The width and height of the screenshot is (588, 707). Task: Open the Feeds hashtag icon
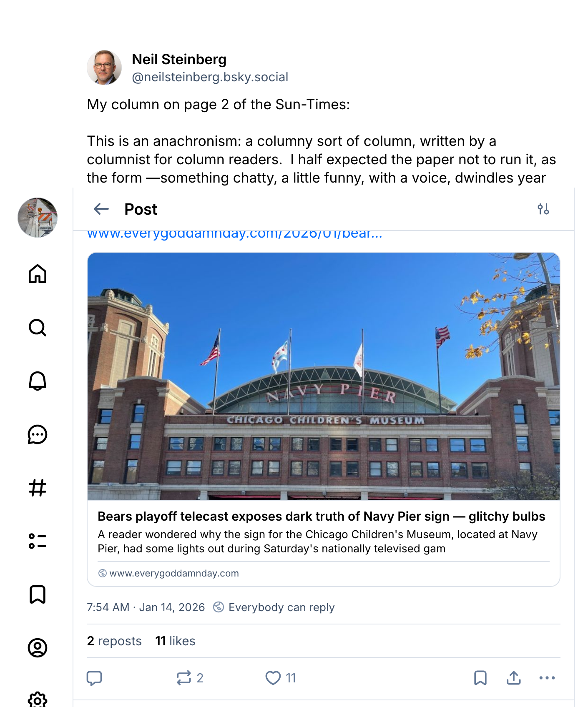click(38, 488)
